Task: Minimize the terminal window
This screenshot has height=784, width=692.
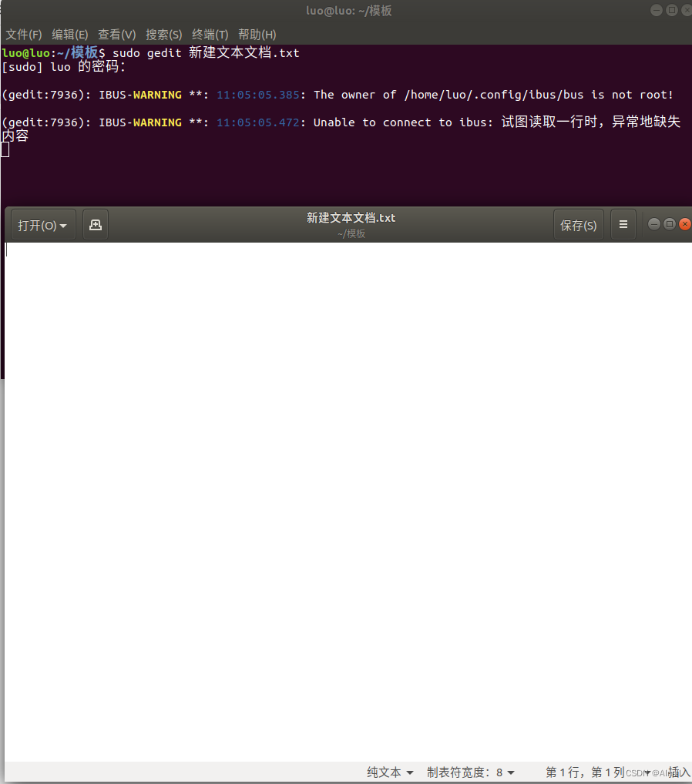Action: coord(656,10)
